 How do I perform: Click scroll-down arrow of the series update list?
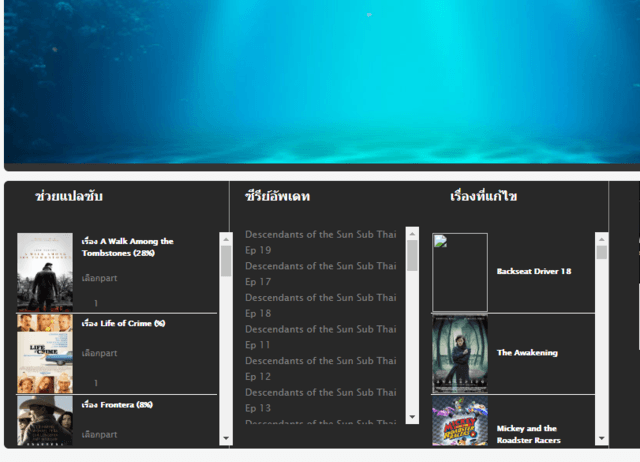[x=412, y=417]
